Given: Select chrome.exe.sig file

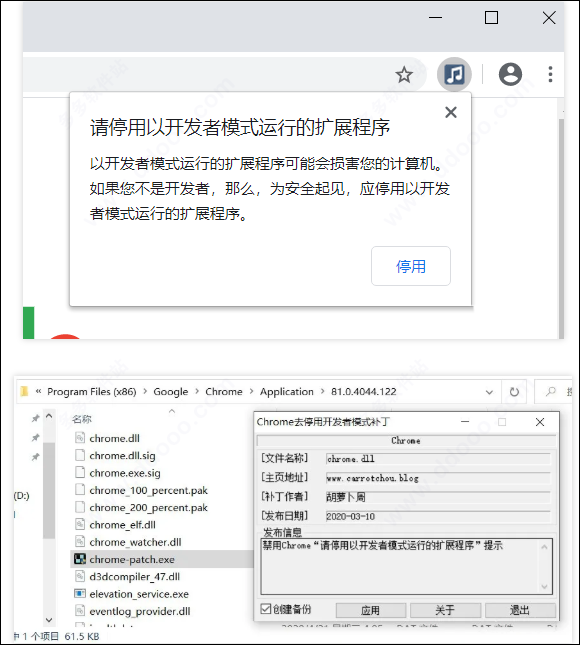Looking at the screenshot, I should click(x=125, y=473).
